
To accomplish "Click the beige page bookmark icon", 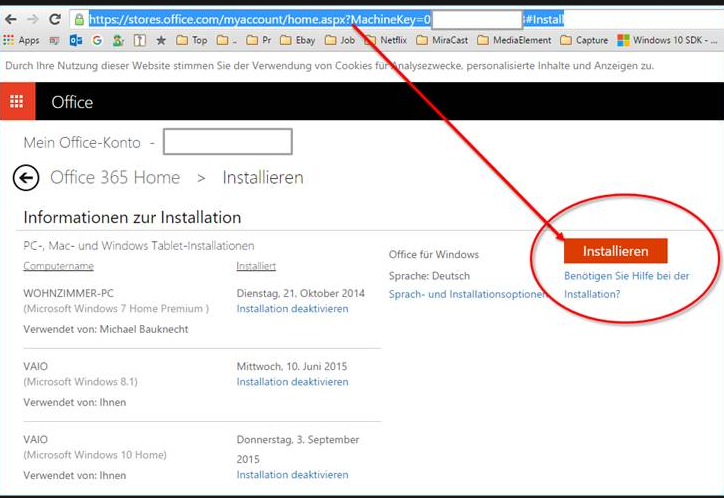I will pos(139,40).
